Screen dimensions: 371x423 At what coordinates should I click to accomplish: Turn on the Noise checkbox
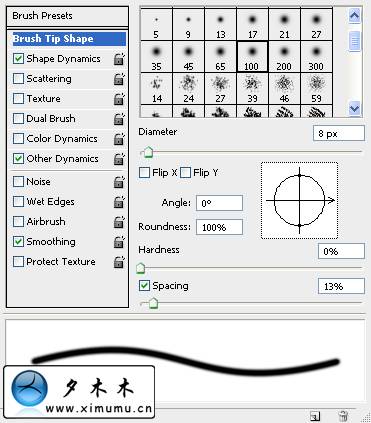click(x=18, y=182)
